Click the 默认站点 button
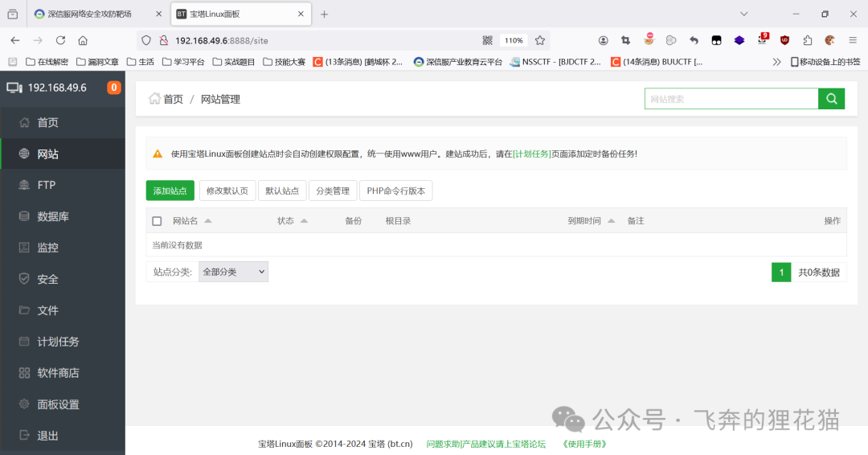The image size is (868, 455). (x=282, y=191)
